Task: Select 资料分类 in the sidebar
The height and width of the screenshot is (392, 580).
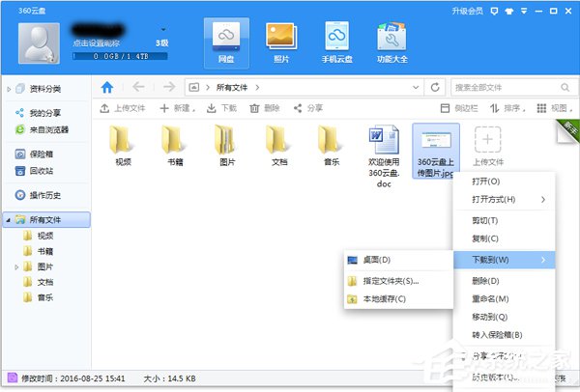Action: pos(45,89)
